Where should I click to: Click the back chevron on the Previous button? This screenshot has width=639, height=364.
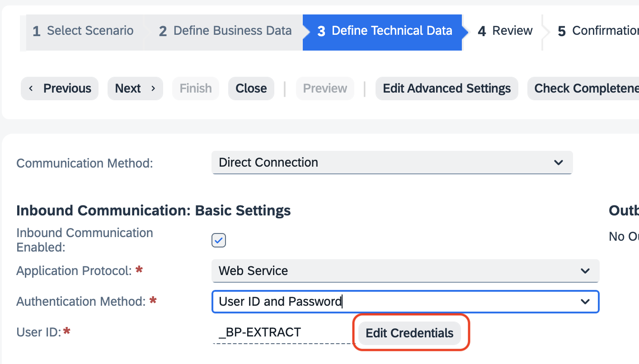(31, 89)
